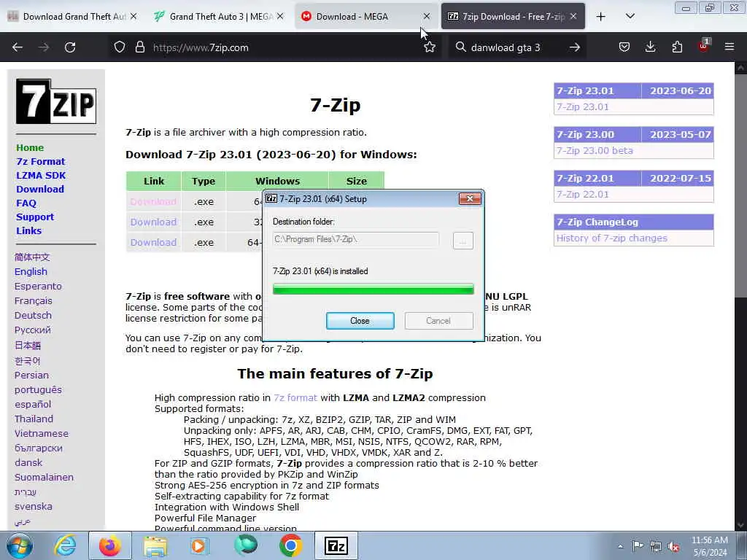The image size is (747, 560).
Task: Open tracking protection shield icon
Action: click(120, 47)
